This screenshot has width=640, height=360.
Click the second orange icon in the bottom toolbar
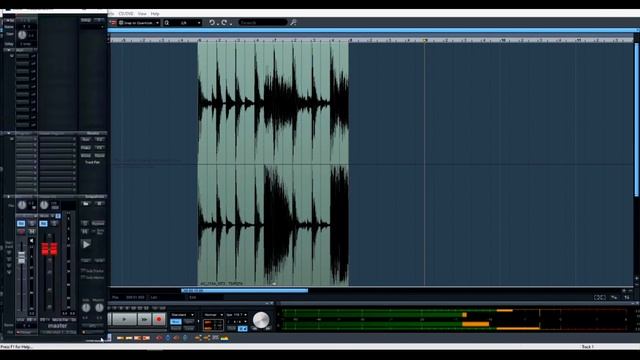[129, 338]
